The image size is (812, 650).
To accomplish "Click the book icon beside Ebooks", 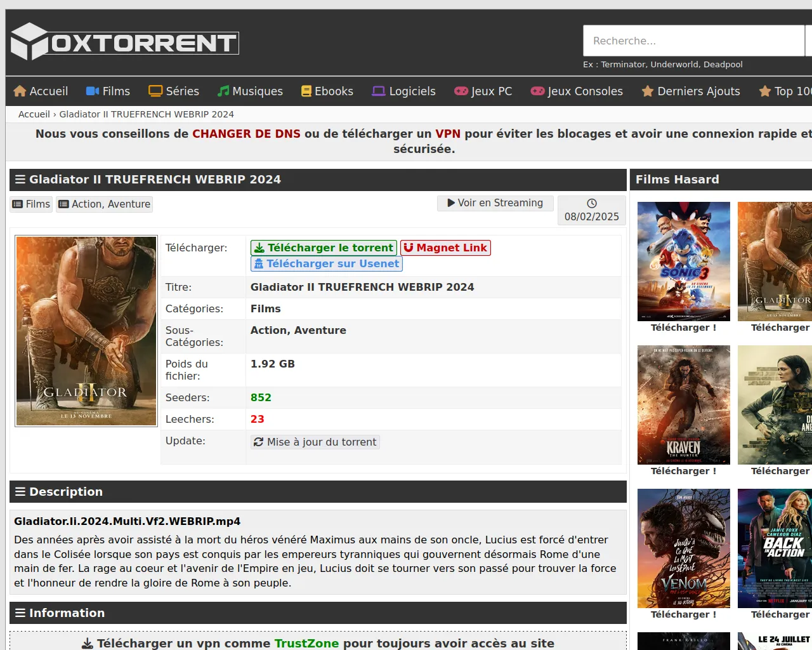I will (306, 91).
